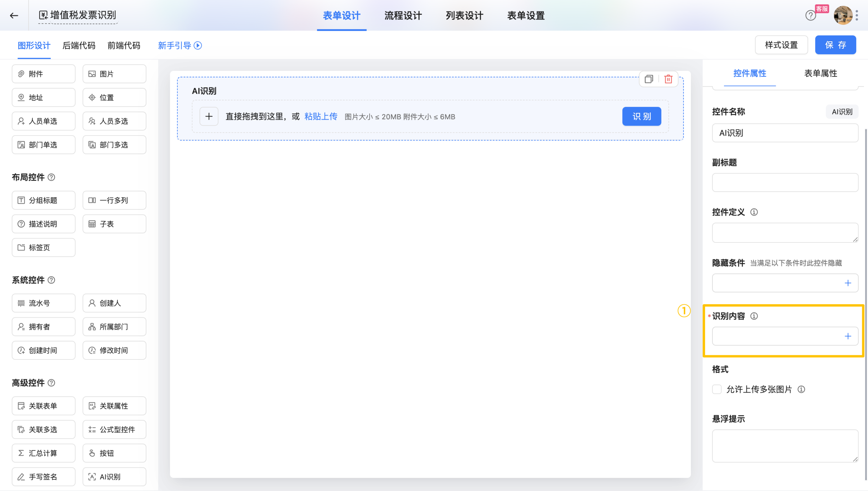Click the blue 识别 button
The image size is (868, 491).
coord(641,116)
